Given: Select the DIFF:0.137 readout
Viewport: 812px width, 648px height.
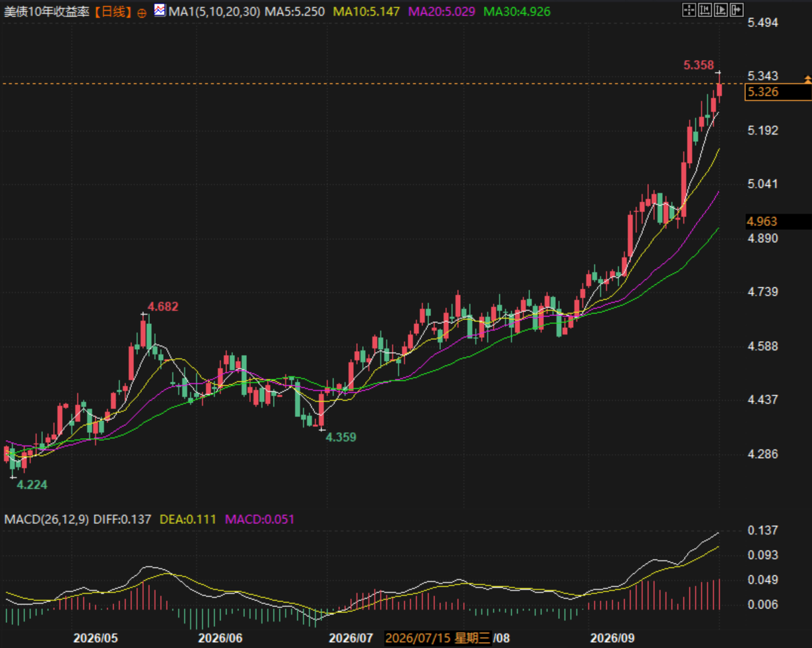Looking at the screenshot, I should click(122, 519).
